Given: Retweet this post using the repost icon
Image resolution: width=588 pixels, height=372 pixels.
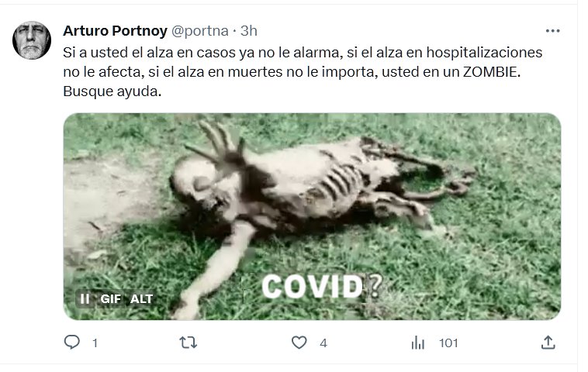Looking at the screenshot, I should pyautogui.click(x=188, y=343).
